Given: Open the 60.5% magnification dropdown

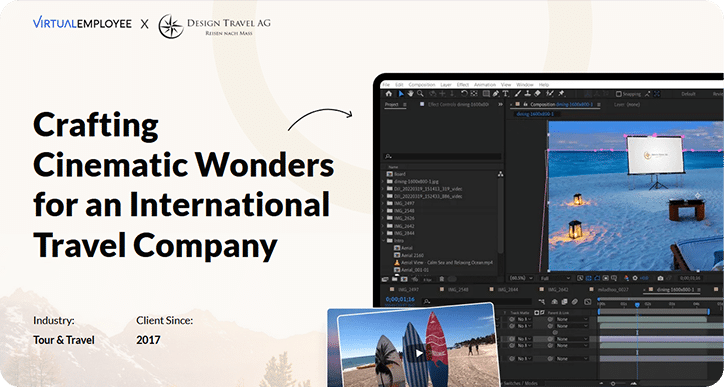Looking at the screenshot, I should [x=521, y=278].
